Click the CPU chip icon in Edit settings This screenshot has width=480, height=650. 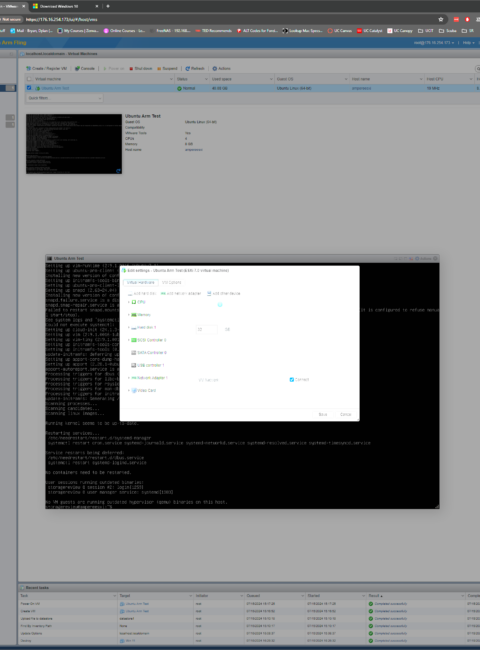click(x=134, y=302)
